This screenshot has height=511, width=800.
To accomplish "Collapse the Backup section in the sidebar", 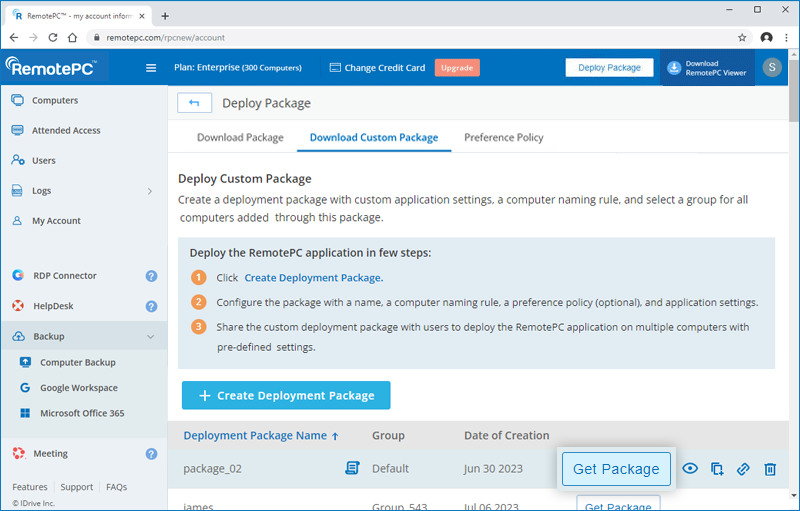I will (150, 337).
